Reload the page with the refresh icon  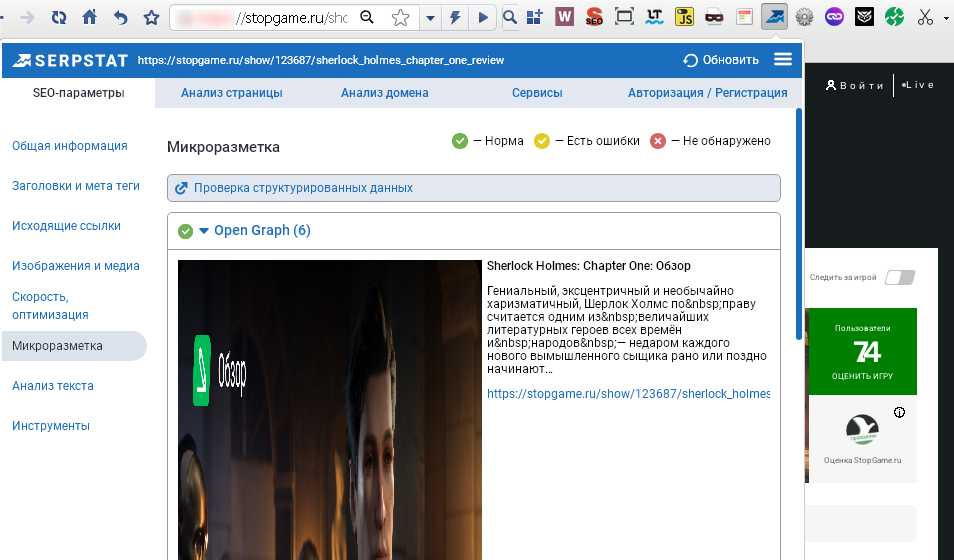[x=59, y=18]
